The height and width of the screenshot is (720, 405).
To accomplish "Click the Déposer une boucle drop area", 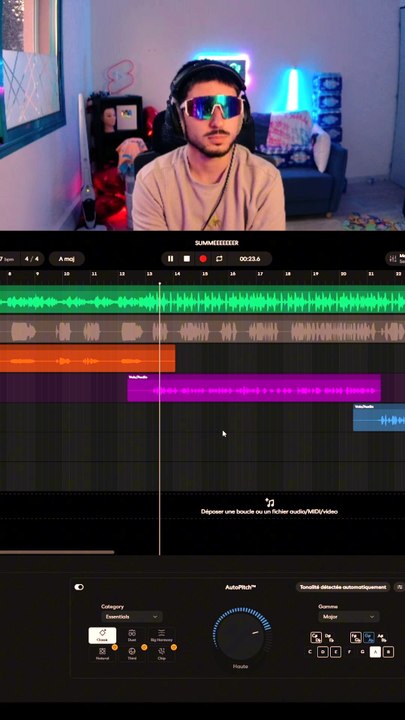I will (x=270, y=512).
